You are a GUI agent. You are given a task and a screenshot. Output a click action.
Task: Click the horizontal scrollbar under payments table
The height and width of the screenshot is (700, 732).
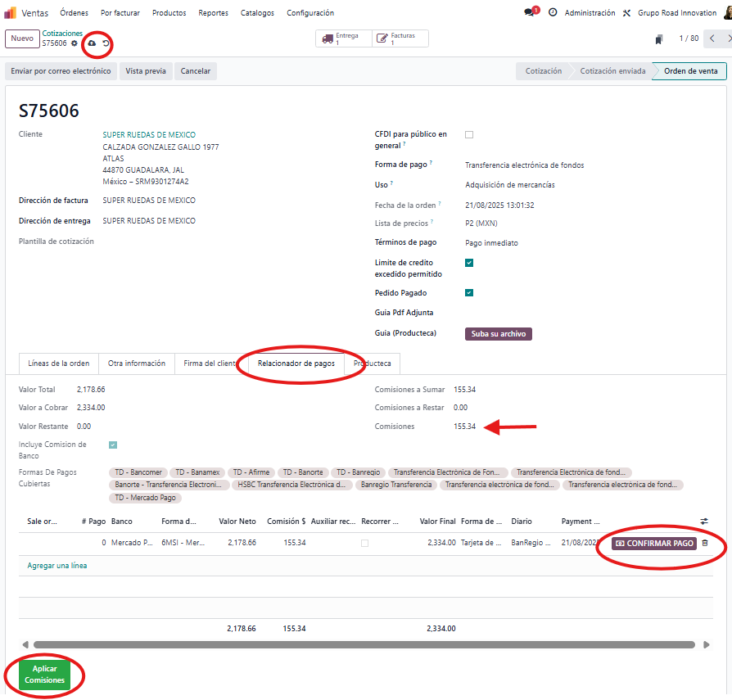(364, 645)
